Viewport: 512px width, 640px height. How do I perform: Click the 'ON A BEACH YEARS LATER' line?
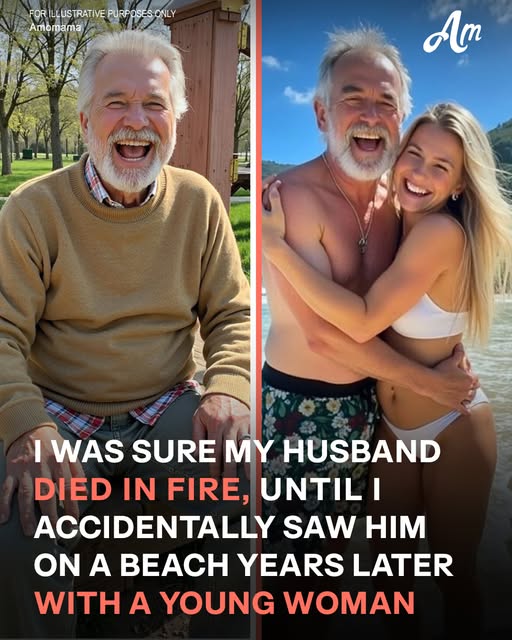tap(243, 565)
